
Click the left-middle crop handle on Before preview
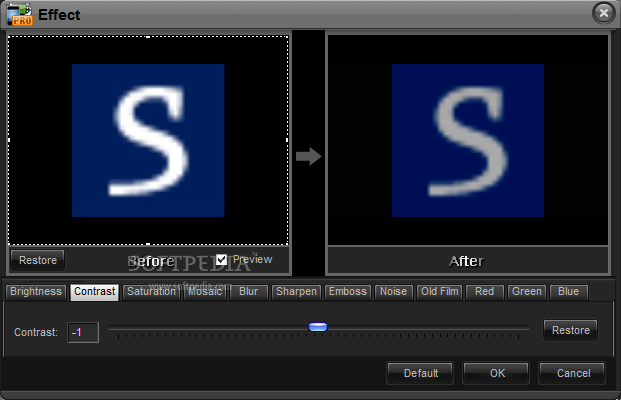[x=9, y=140]
